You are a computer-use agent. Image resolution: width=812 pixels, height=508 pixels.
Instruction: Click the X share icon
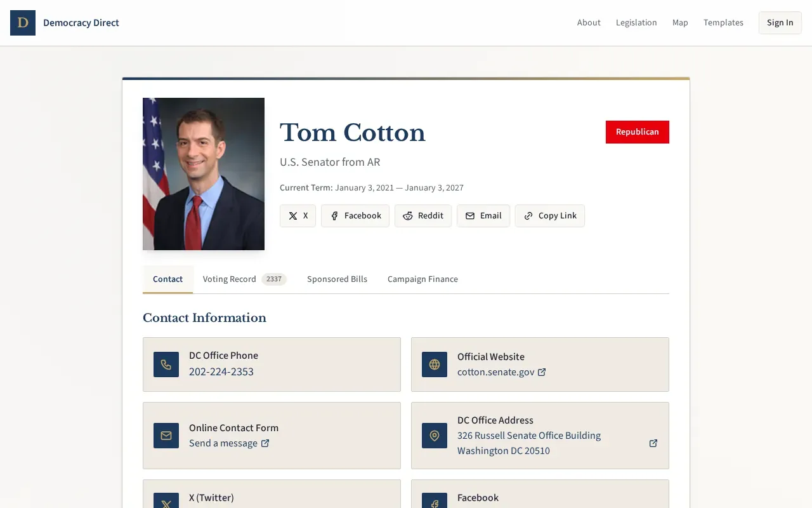coord(291,216)
